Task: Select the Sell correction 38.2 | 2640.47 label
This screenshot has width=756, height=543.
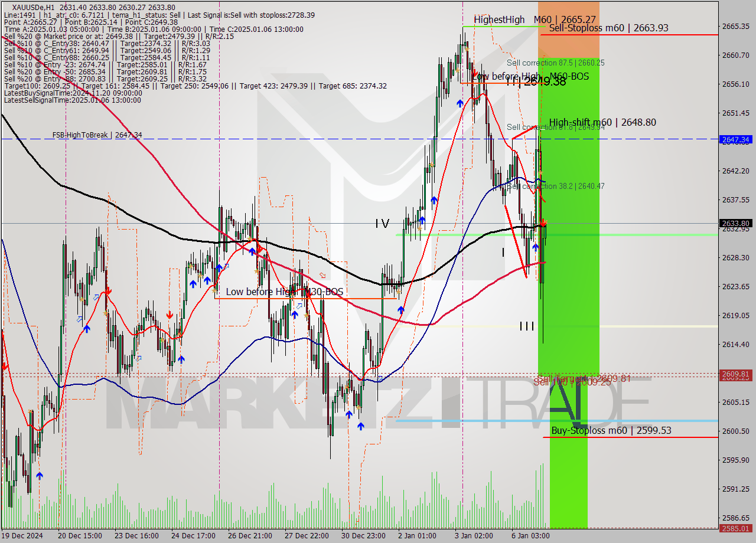Action: pyautogui.click(x=555, y=186)
